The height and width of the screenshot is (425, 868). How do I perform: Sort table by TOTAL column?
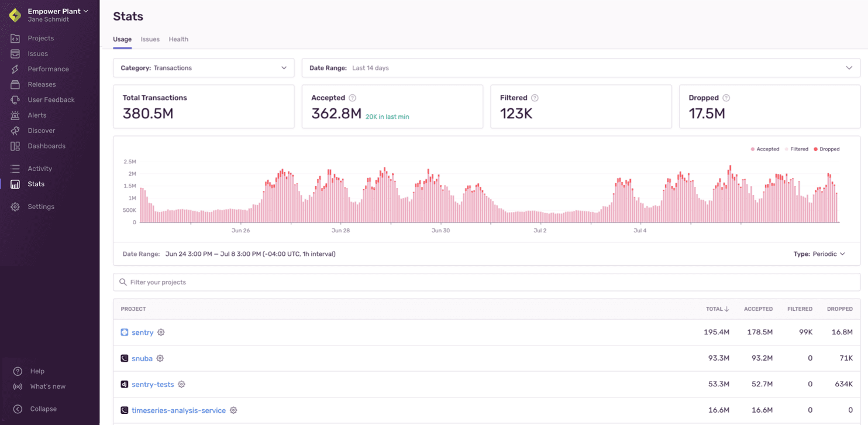tap(718, 309)
